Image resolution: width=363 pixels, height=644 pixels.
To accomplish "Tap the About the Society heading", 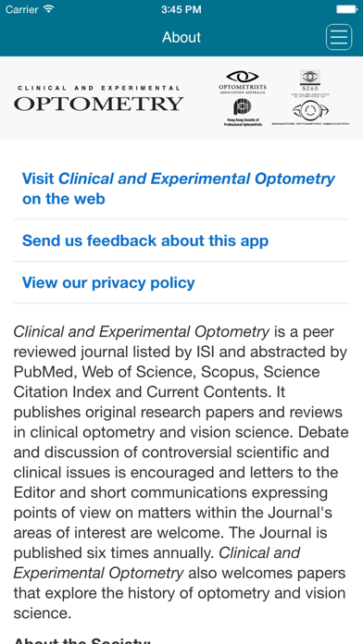I will (x=82, y=640).
